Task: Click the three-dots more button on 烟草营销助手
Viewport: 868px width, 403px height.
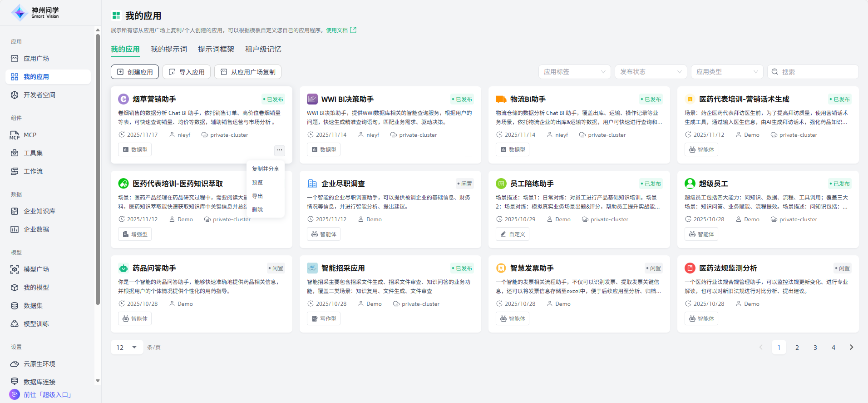Action: 280,150
